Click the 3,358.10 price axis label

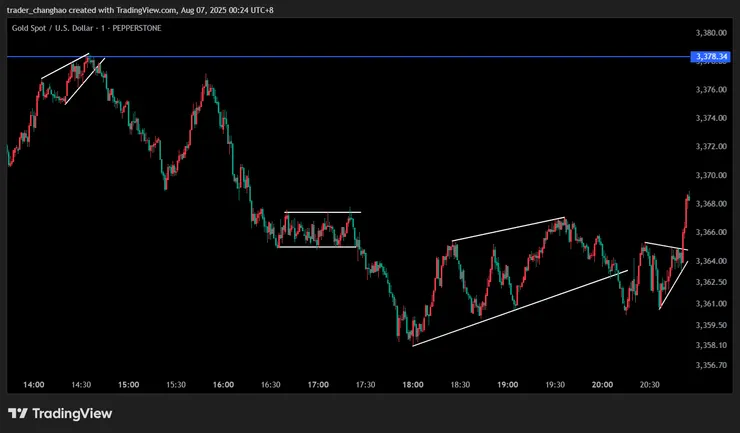click(x=711, y=345)
